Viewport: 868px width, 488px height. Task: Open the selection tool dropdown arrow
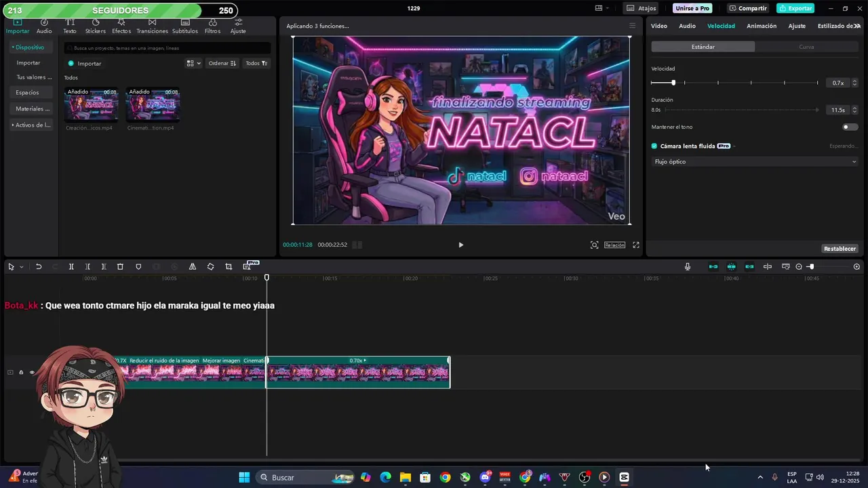coord(21,267)
